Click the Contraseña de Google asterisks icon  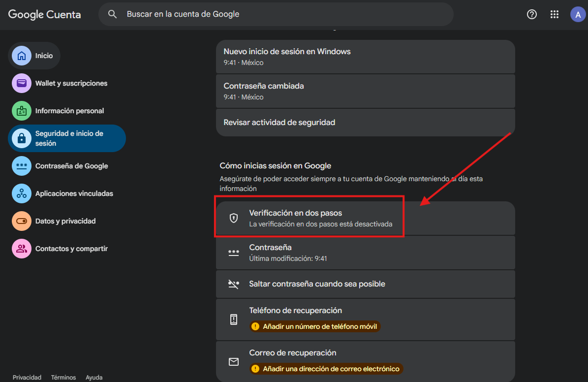tap(22, 166)
